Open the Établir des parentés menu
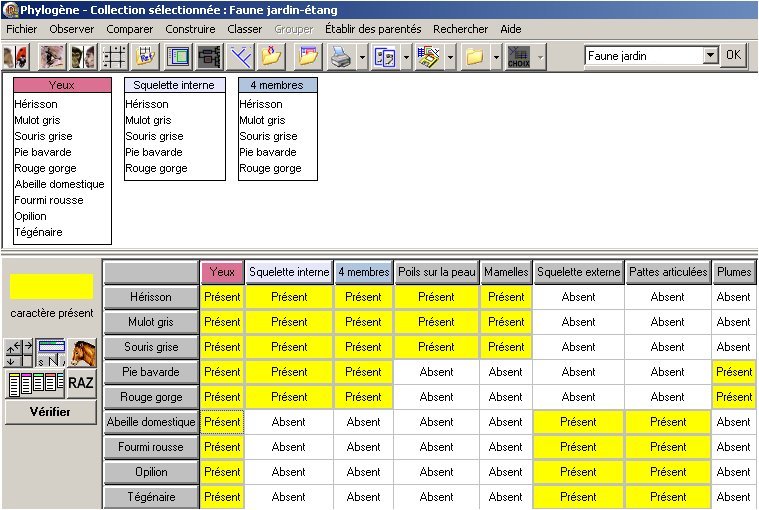759x510 pixels. pyautogui.click(x=373, y=29)
